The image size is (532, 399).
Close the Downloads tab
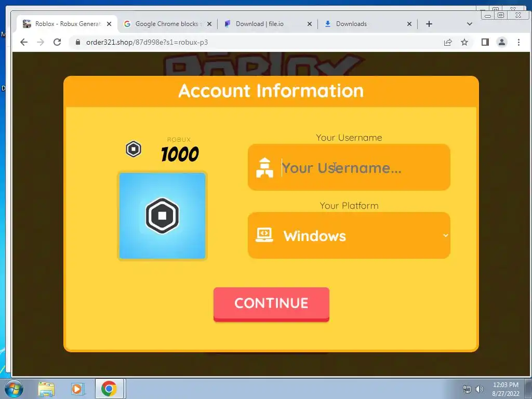pos(409,24)
